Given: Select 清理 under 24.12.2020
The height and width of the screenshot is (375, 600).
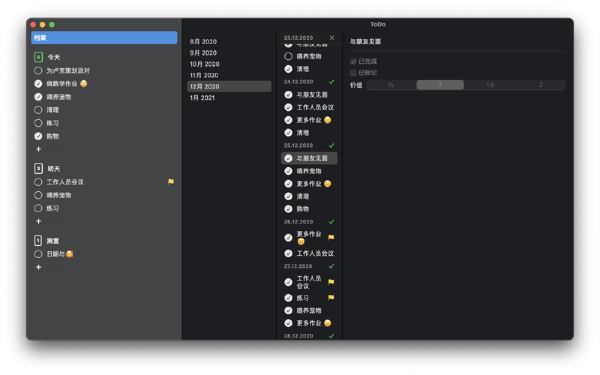Looking at the screenshot, I should click(309, 133).
